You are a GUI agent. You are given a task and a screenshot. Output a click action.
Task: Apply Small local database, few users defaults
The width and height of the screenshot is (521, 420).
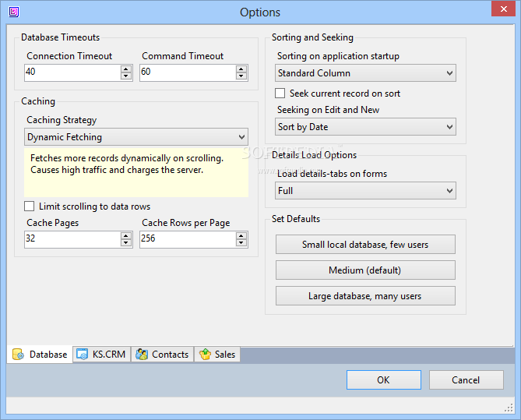(365, 245)
